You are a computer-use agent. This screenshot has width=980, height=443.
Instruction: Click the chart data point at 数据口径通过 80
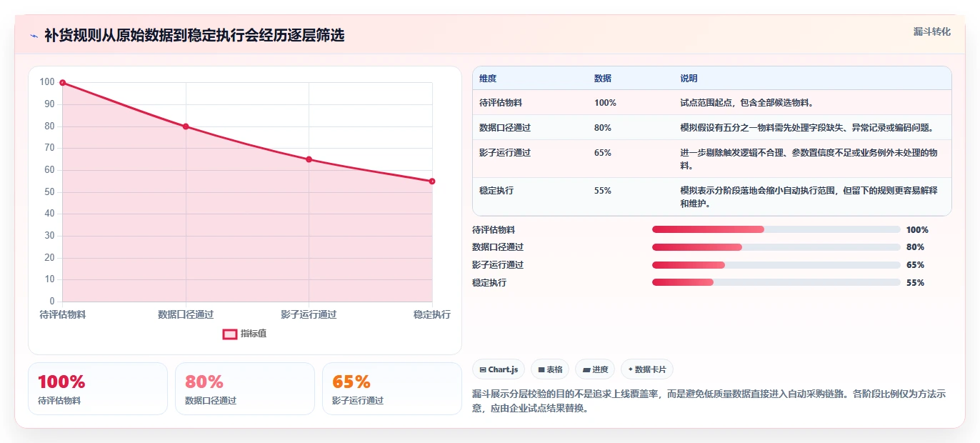(x=186, y=126)
